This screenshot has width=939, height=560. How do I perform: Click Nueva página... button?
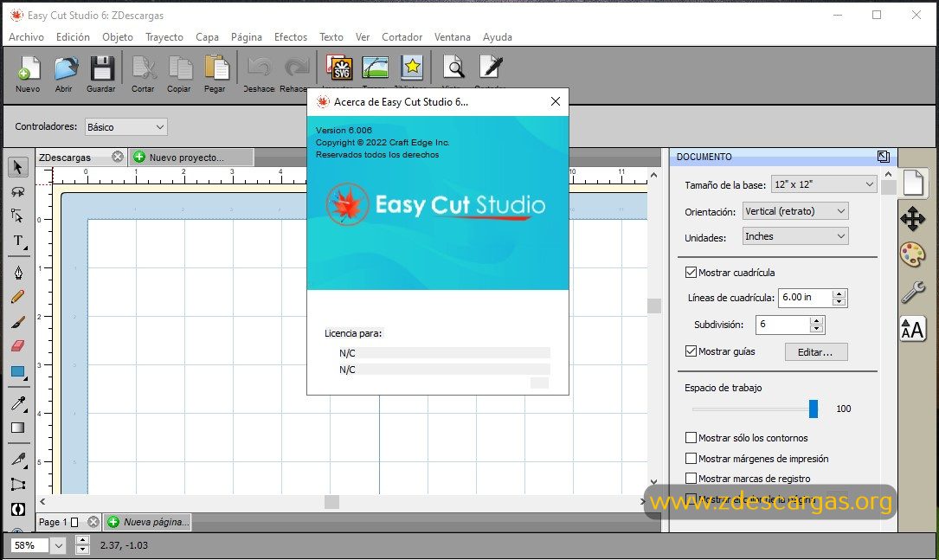148,522
